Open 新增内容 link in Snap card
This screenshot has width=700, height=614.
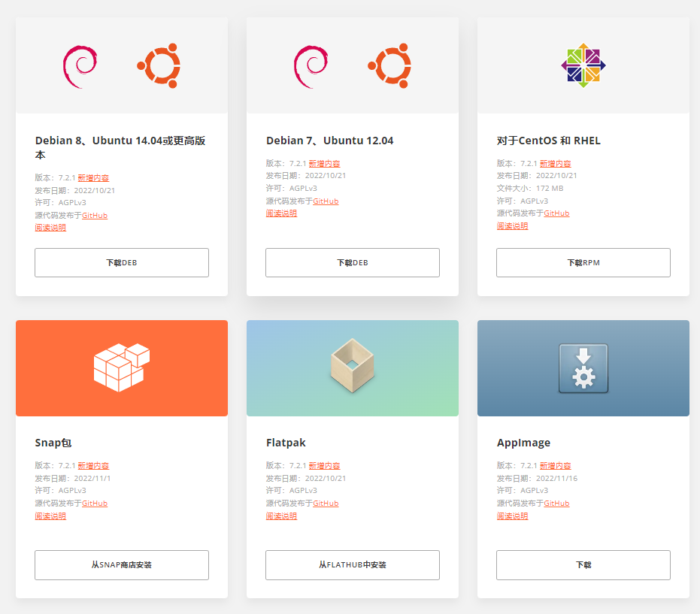93,465
